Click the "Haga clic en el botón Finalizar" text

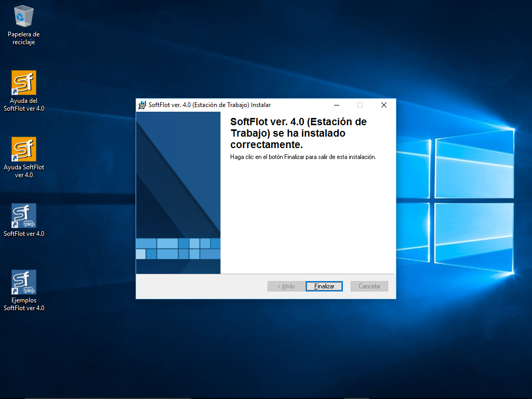click(302, 157)
